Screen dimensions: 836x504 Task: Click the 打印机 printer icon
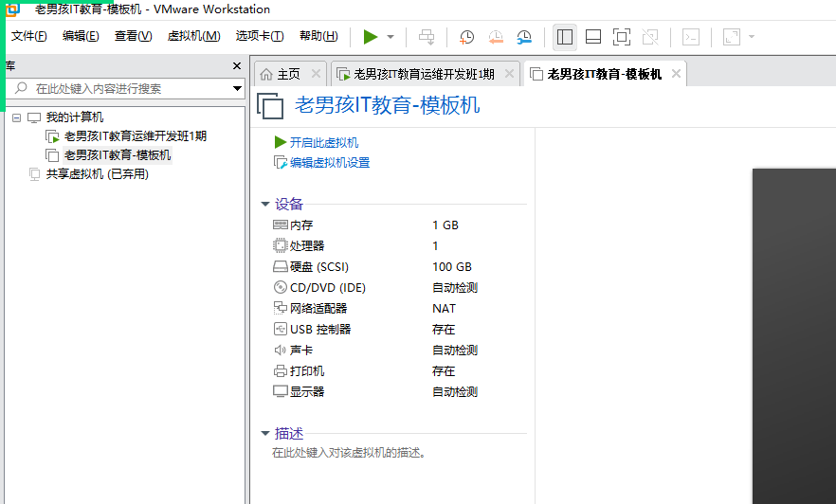[x=281, y=370]
